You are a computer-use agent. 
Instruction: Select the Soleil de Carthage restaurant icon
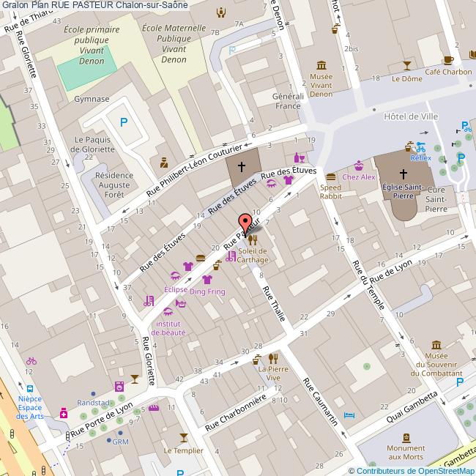point(253,239)
